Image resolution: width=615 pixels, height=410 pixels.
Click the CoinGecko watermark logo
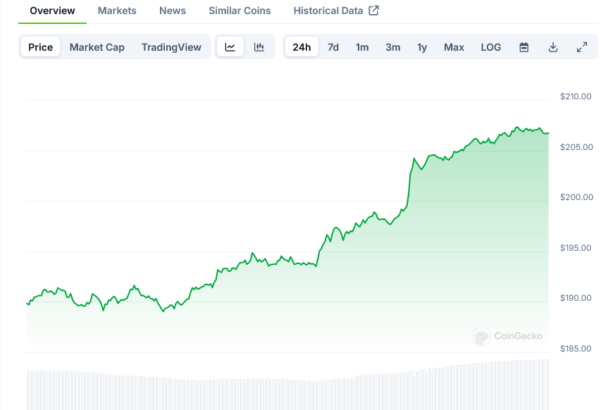click(510, 337)
